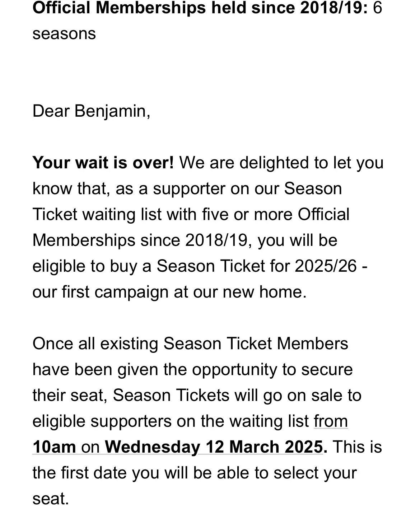The image size is (420, 514).
Task: Click the "Memberships since 2018/19, you will be" line
Action: point(185,240)
